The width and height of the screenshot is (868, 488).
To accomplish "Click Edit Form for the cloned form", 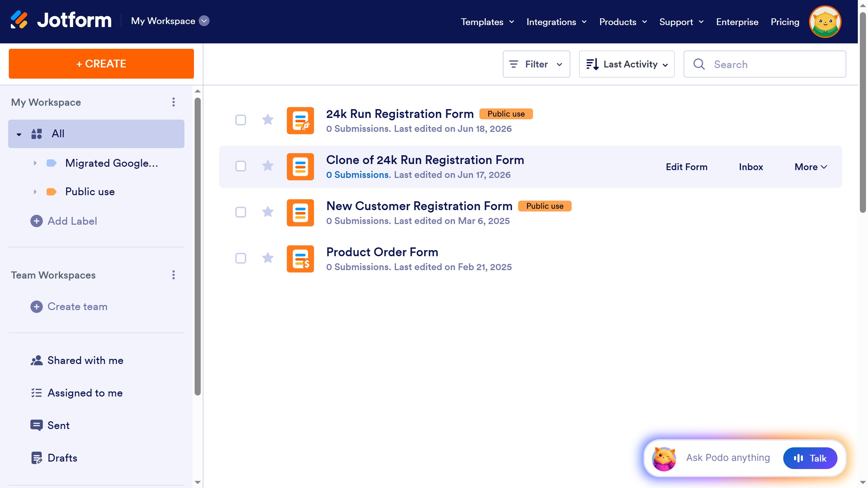I will [x=687, y=167].
